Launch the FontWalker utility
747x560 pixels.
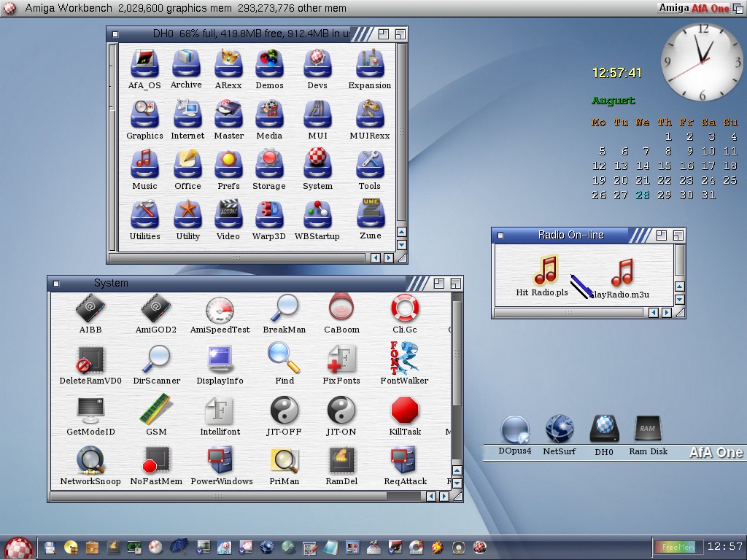[404, 359]
